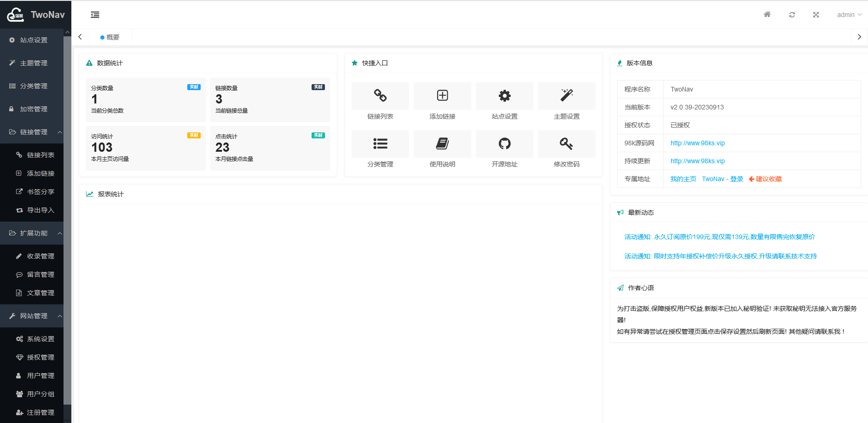Screen dimensions: 868x423
Task: Click the 版本信息 panel icon
Action: 619,63
